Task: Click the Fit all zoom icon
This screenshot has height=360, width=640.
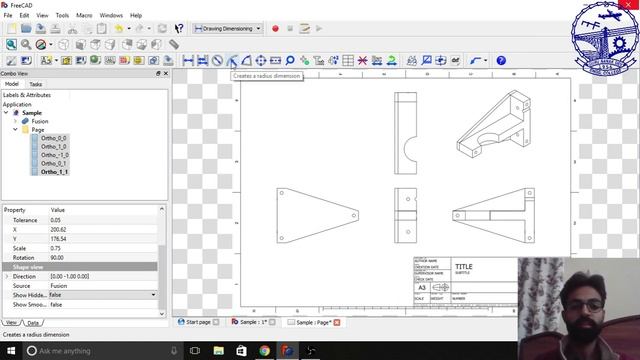Action: (11, 44)
